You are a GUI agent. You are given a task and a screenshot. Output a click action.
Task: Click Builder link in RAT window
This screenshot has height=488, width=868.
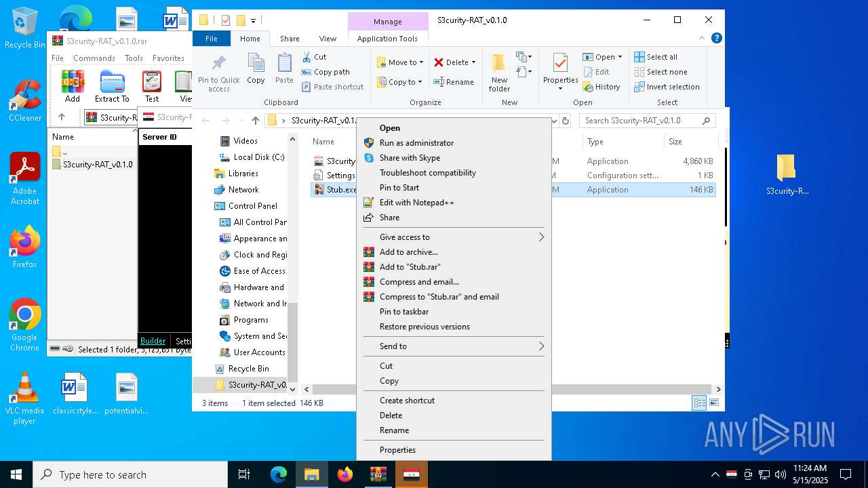153,341
